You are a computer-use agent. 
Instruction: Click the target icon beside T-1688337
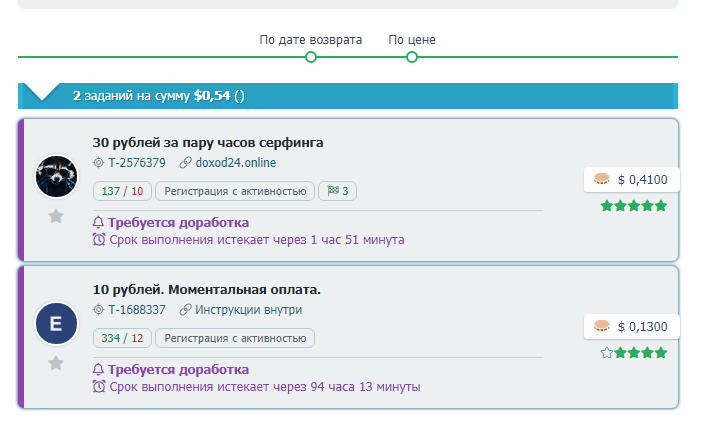[98, 309]
